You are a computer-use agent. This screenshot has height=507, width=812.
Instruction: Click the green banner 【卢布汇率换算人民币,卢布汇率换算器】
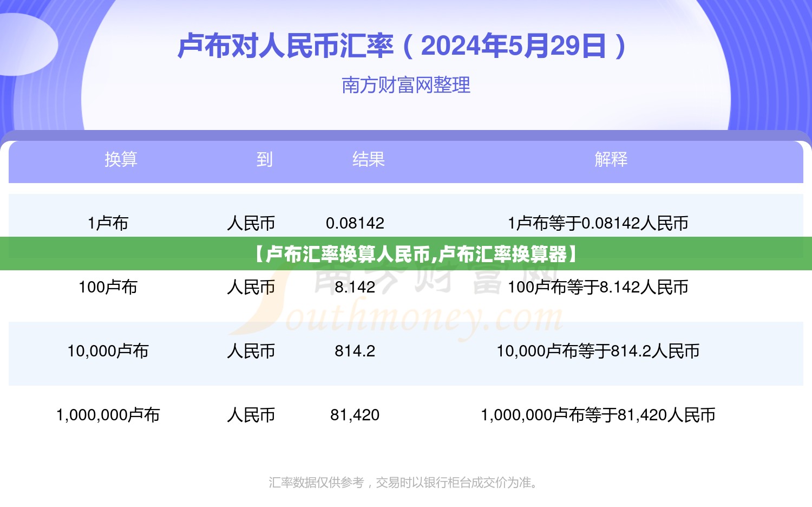pos(406,253)
